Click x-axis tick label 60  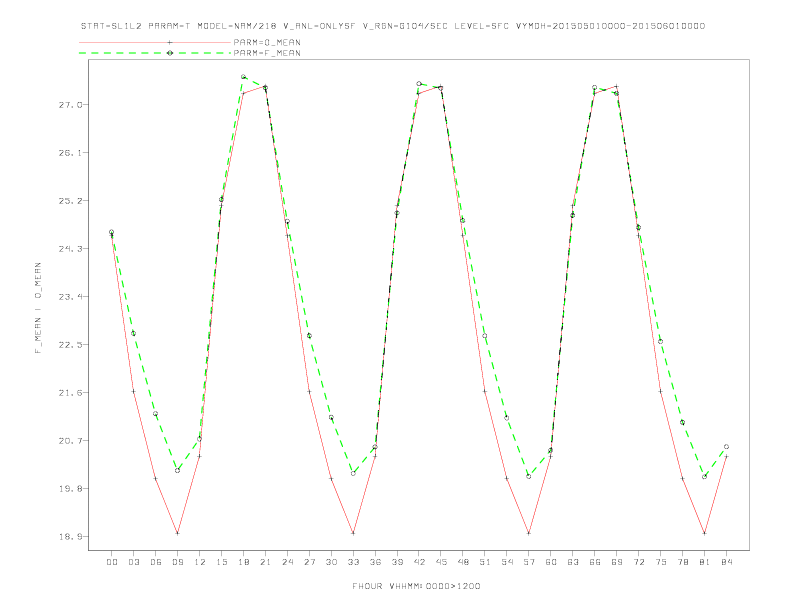(551, 562)
